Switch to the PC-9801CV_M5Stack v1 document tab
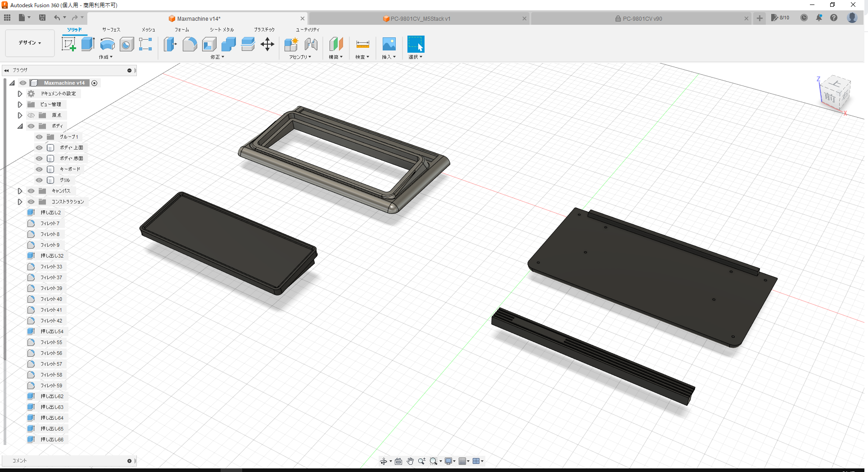The width and height of the screenshot is (868, 472). [420, 18]
